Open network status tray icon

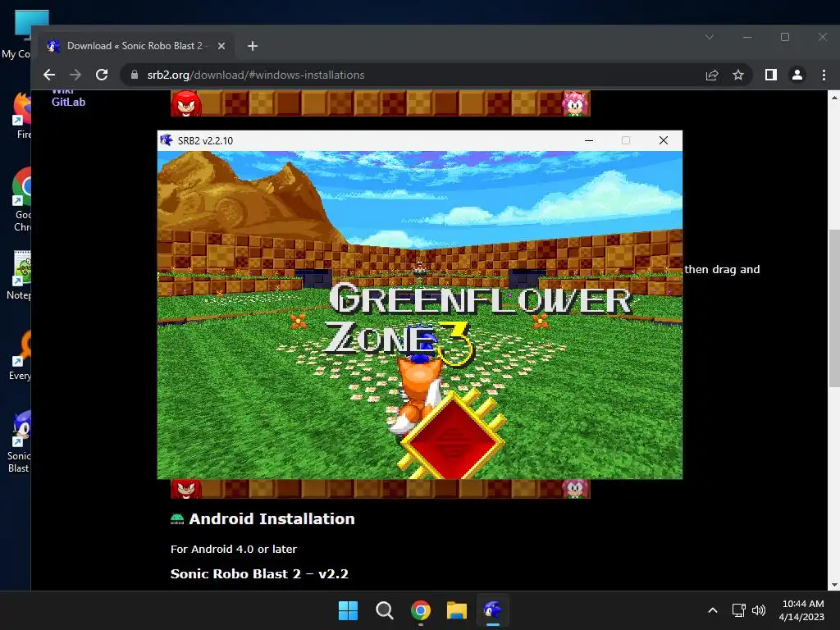click(x=739, y=610)
